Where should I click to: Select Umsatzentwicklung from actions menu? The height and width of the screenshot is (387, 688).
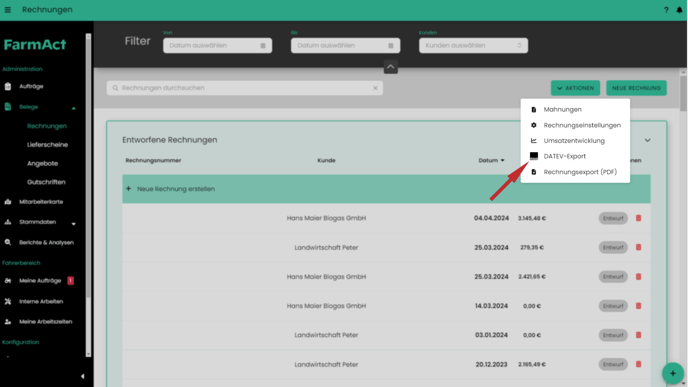575,141
